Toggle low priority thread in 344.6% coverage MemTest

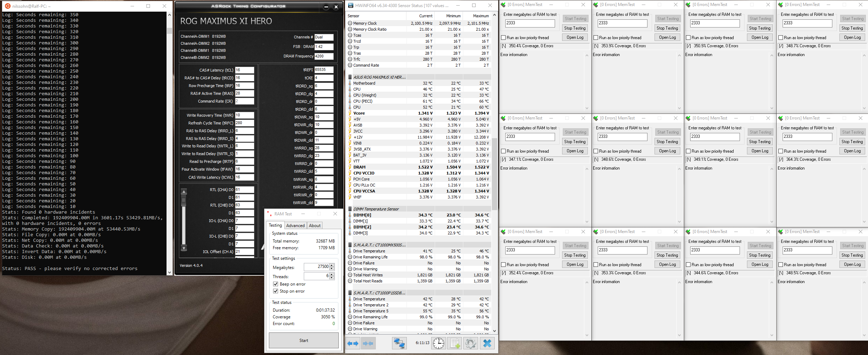point(688,265)
